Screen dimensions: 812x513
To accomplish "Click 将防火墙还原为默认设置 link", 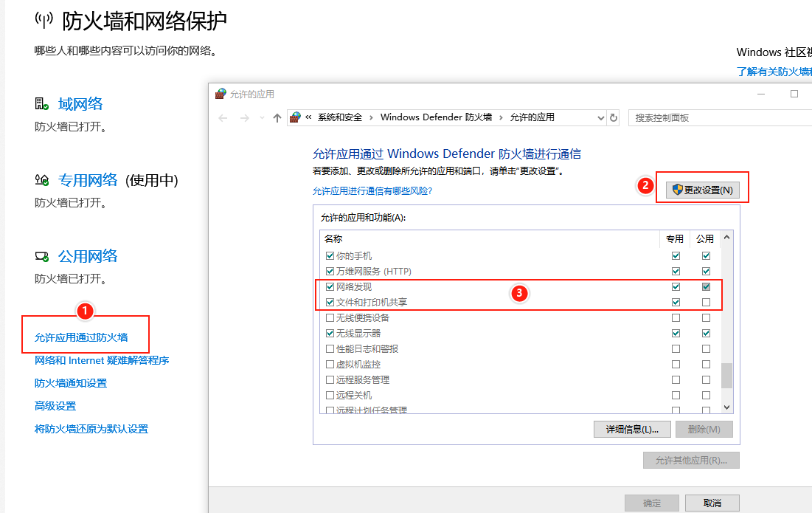I will (x=91, y=429).
